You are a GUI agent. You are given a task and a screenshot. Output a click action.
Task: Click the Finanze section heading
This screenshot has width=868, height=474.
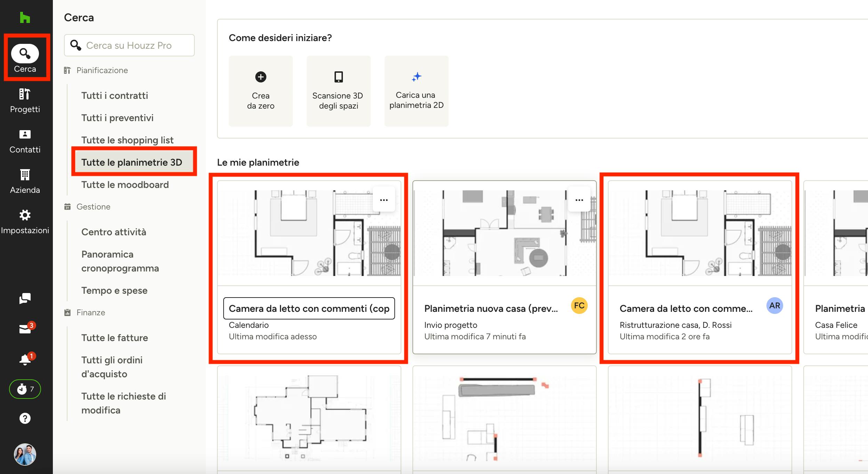tap(91, 313)
